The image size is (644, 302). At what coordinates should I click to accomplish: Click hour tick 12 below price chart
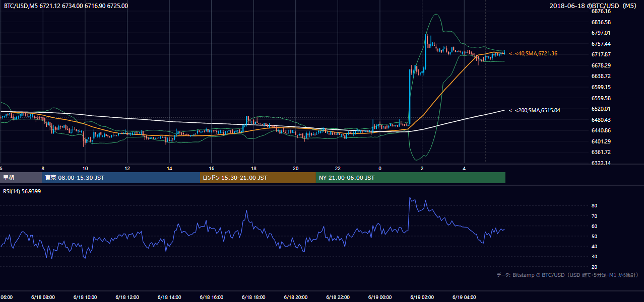click(127, 168)
